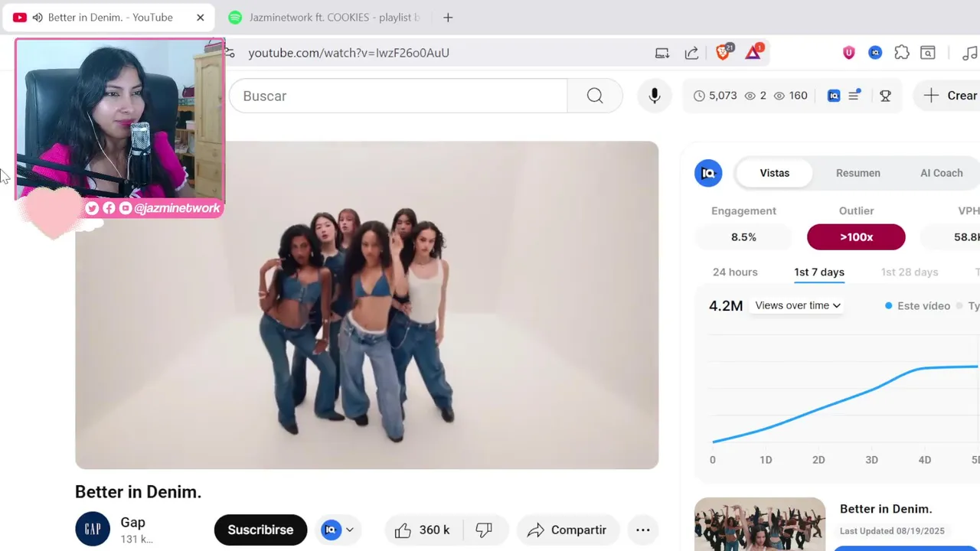Open a new browser tab

coord(449,17)
